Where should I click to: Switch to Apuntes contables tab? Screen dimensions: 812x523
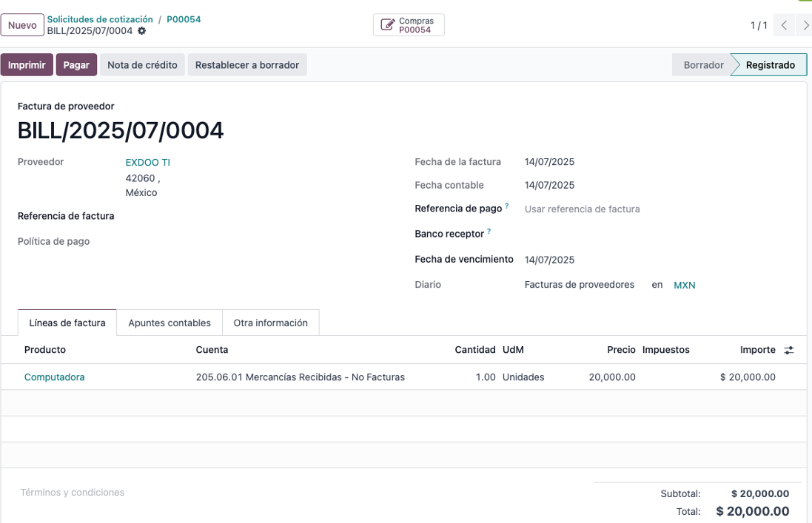170,323
